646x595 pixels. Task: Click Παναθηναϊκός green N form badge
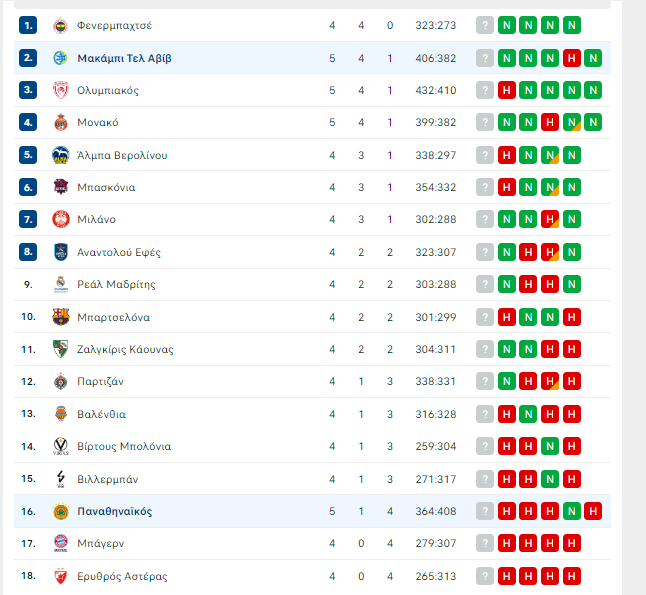point(572,511)
